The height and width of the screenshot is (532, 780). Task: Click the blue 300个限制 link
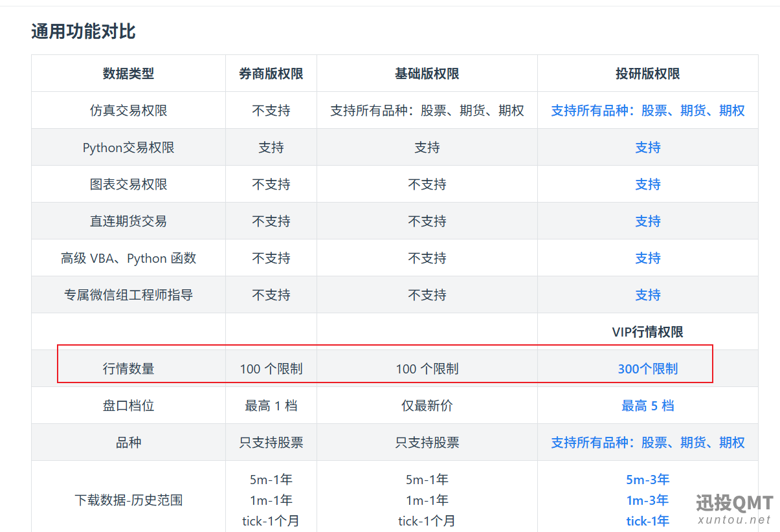647,369
